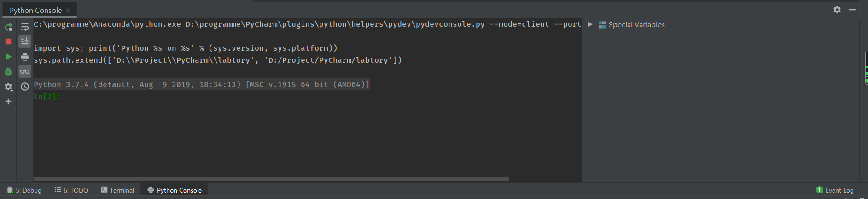Open command history clock icon
Screen dimensions: 868x199
[x=25, y=87]
